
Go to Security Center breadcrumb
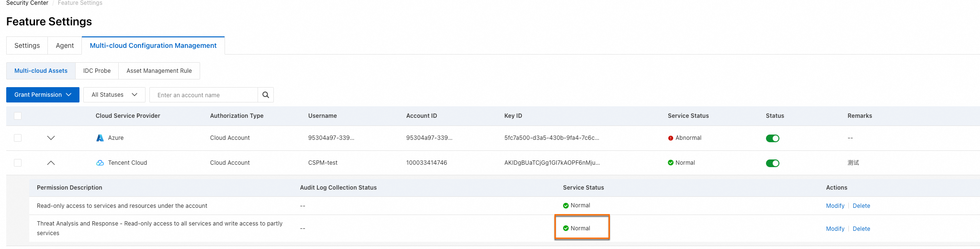(x=27, y=3)
